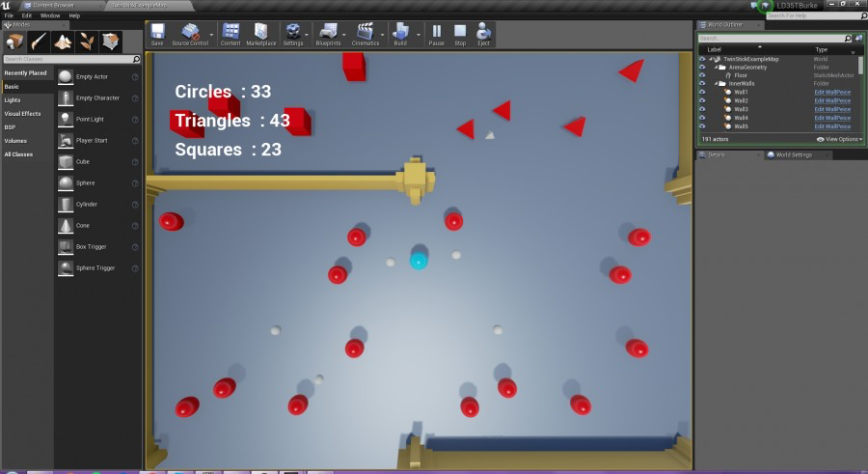Select the Lights category
Screen dimensions: 868x474
(13, 99)
